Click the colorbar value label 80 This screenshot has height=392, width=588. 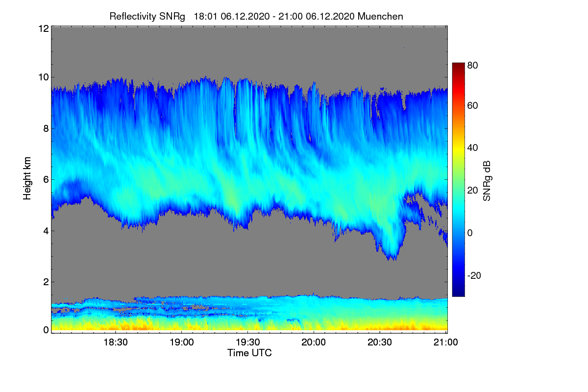tap(473, 65)
